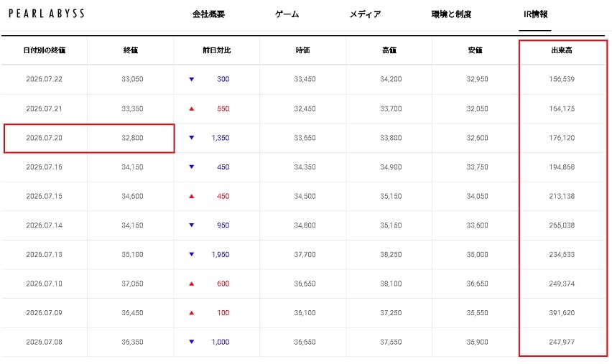Viewport: 612px width, 364px height.
Task: Open the メディア menu
Action: click(365, 14)
